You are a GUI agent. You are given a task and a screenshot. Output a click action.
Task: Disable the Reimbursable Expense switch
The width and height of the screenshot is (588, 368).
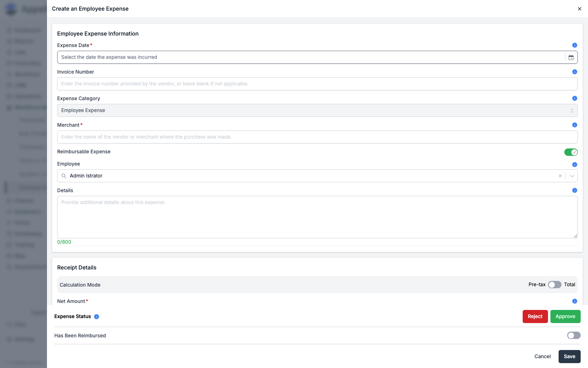coord(571,152)
